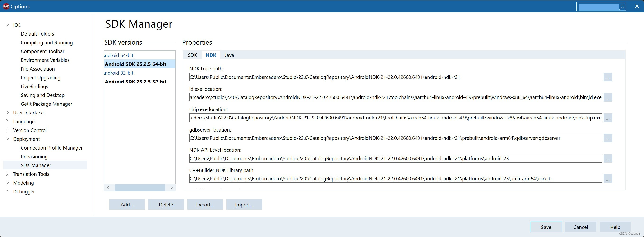The image size is (644, 237).
Task: Open Connection Profile Manager page
Action: tap(51, 148)
